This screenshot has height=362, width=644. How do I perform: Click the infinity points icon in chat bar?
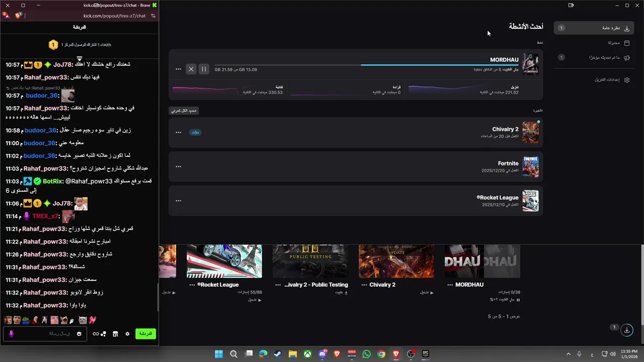click(x=96, y=334)
